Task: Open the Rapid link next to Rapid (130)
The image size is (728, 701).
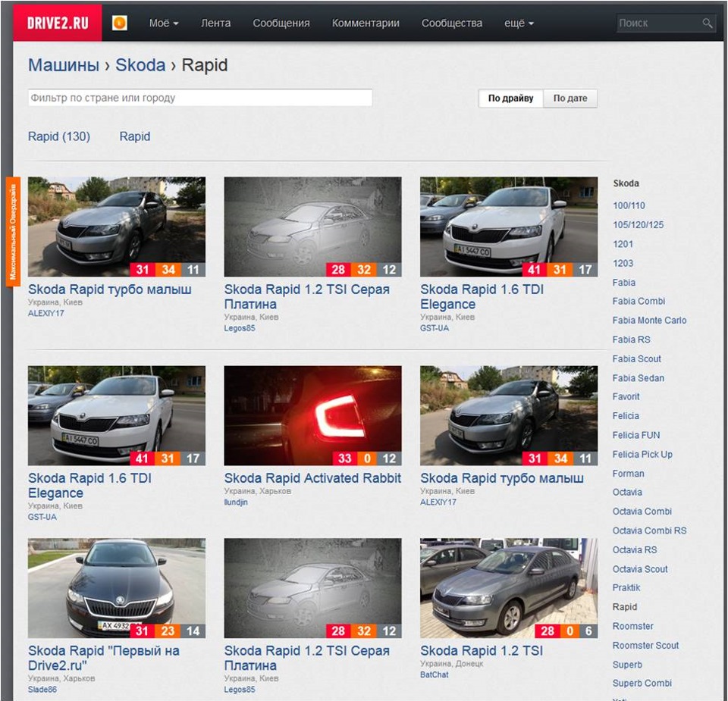Action: (x=135, y=136)
